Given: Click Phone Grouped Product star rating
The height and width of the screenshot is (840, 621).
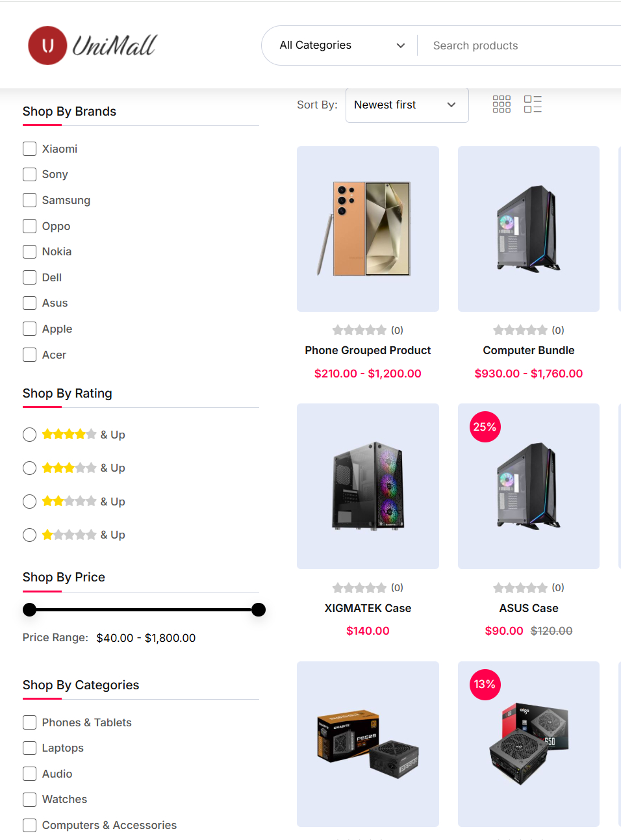Looking at the screenshot, I should click(x=359, y=330).
